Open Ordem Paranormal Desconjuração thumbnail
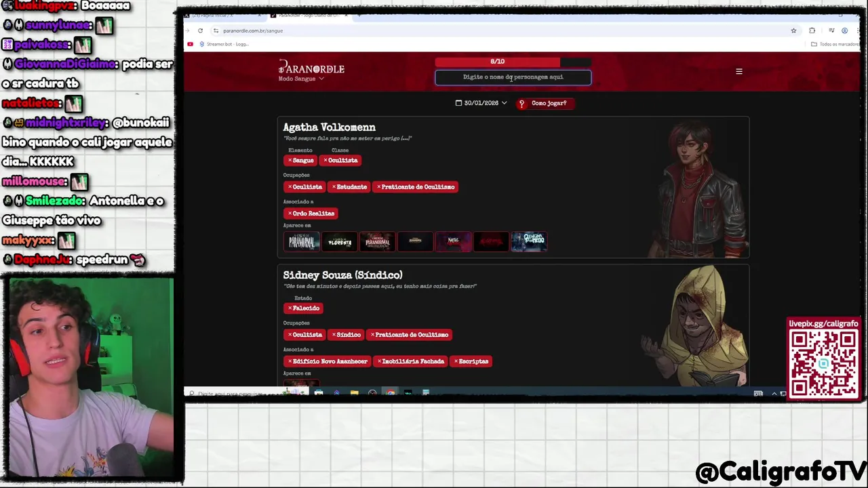 coord(378,241)
